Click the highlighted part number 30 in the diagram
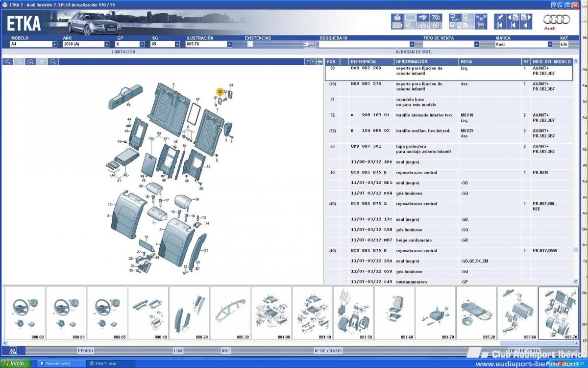 pyautogui.click(x=220, y=92)
